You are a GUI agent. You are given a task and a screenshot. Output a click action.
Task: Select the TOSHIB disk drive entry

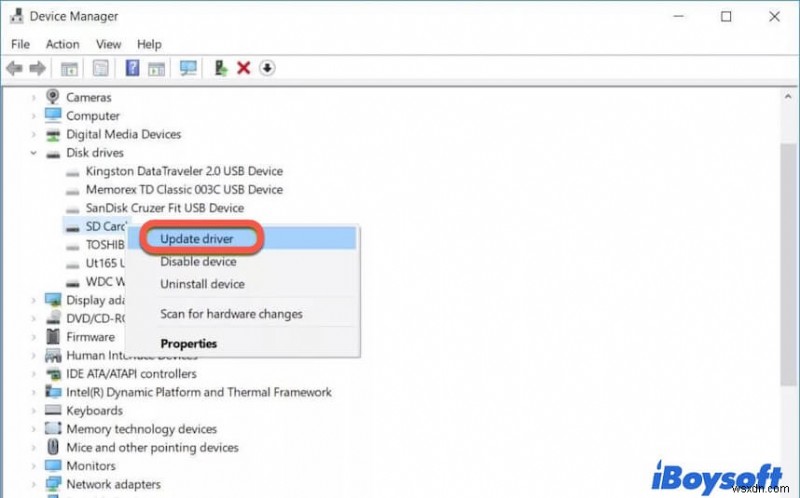click(x=105, y=245)
